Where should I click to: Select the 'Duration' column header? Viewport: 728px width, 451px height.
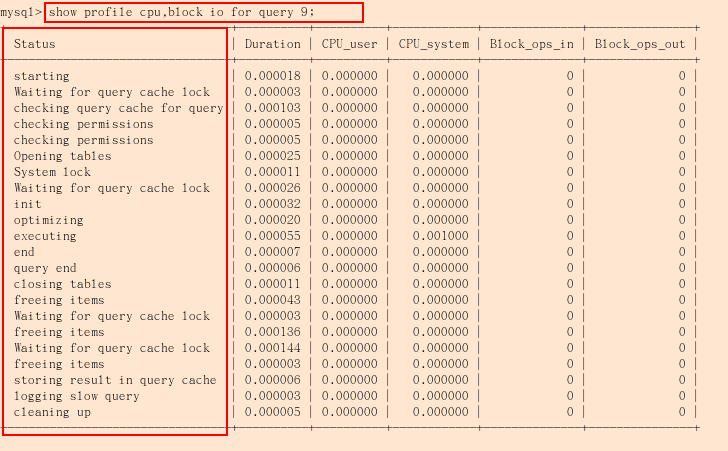273,44
